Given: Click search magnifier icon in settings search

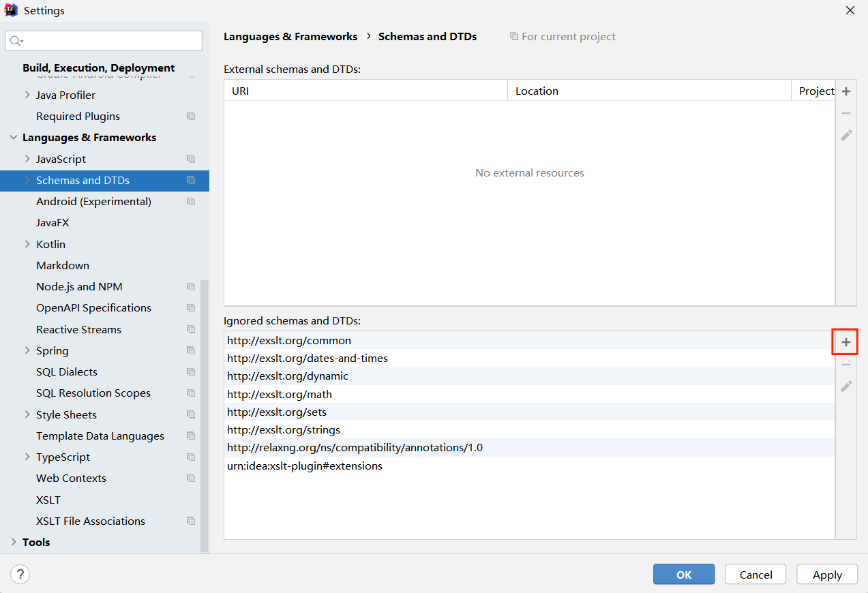Looking at the screenshot, I should point(16,41).
